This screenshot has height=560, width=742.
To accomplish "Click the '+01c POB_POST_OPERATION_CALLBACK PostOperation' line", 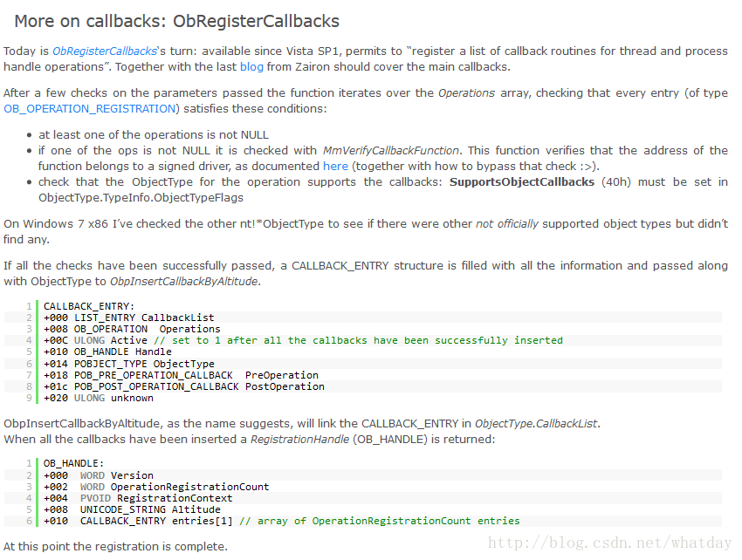I will (184, 386).
